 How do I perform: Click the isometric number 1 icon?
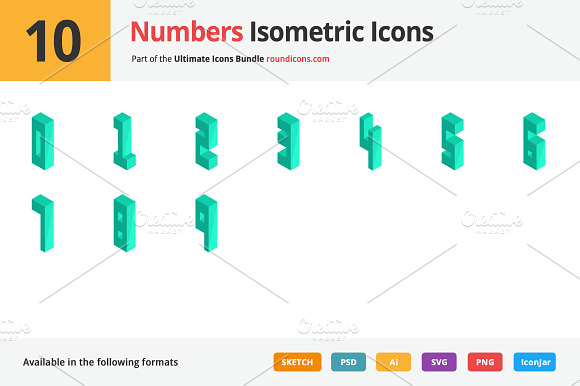click(125, 141)
